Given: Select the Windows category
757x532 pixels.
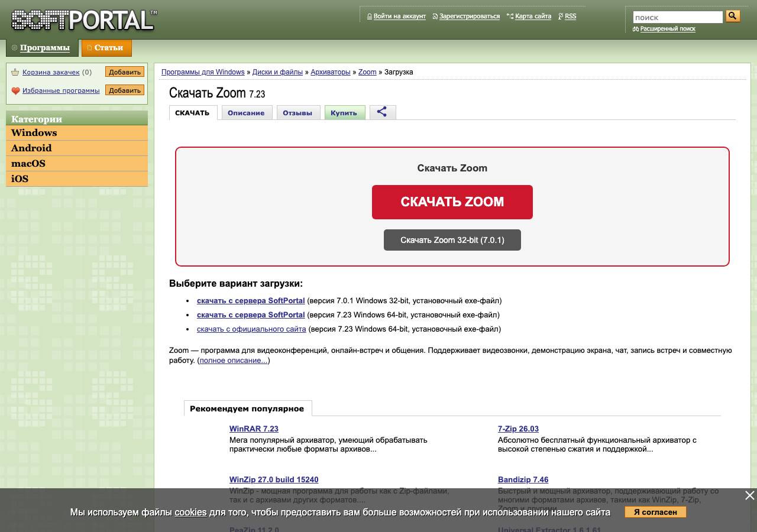Looking at the screenshot, I should [x=77, y=133].
